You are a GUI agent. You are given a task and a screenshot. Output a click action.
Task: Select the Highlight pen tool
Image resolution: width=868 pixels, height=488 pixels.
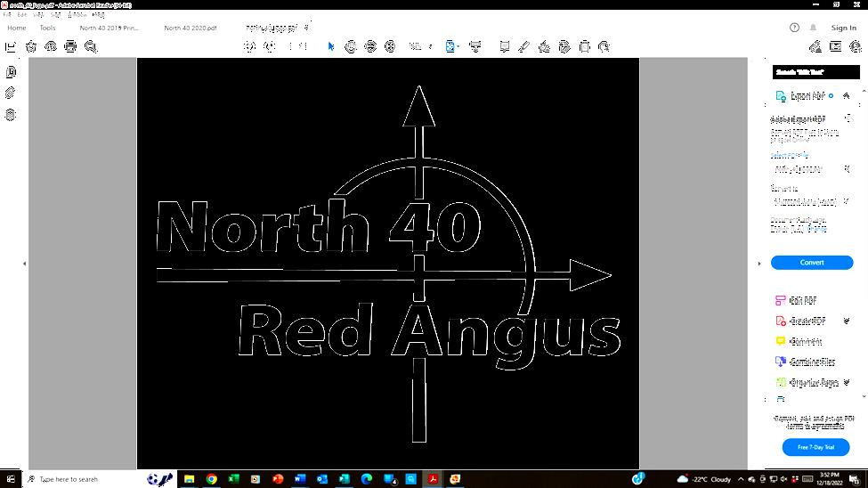coord(523,46)
